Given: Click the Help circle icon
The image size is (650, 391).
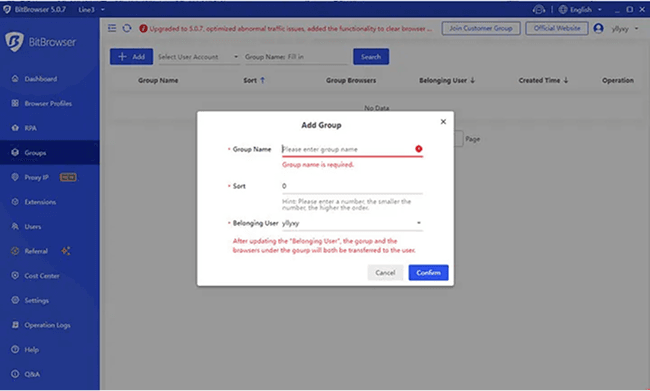Looking at the screenshot, I should [x=15, y=349].
